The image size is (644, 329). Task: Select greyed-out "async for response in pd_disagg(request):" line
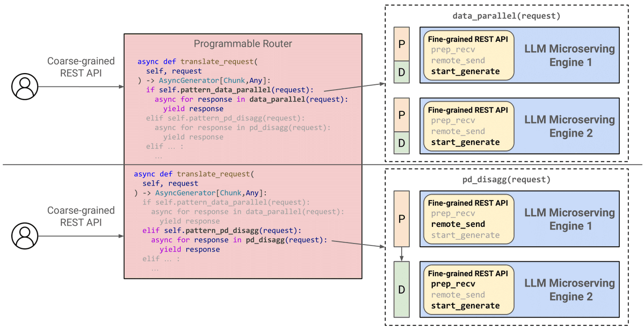[x=242, y=127]
